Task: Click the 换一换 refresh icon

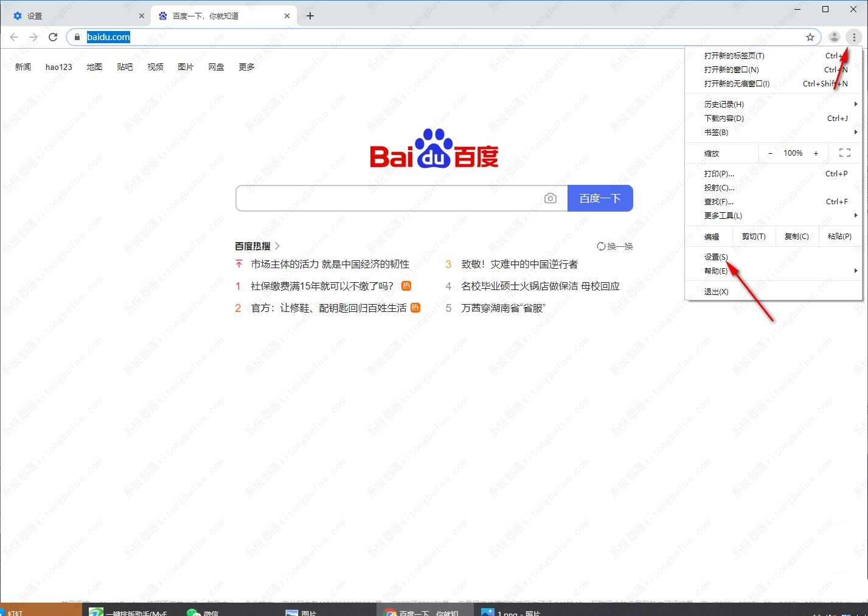Action: pyautogui.click(x=601, y=246)
